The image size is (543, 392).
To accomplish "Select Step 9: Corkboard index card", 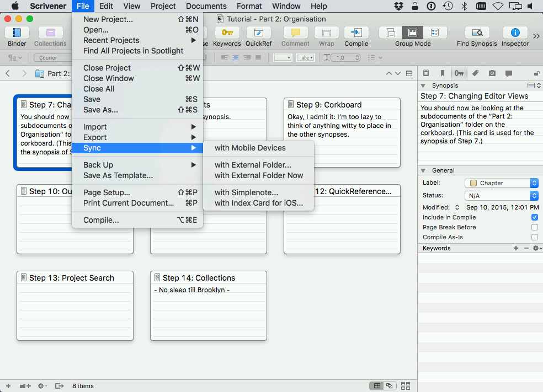I will (342, 132).
